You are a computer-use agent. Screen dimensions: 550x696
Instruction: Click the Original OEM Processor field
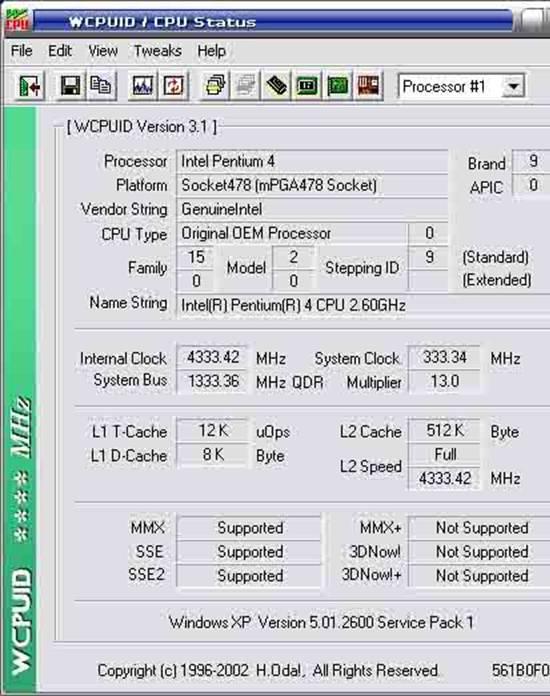[x=292, y=233]
